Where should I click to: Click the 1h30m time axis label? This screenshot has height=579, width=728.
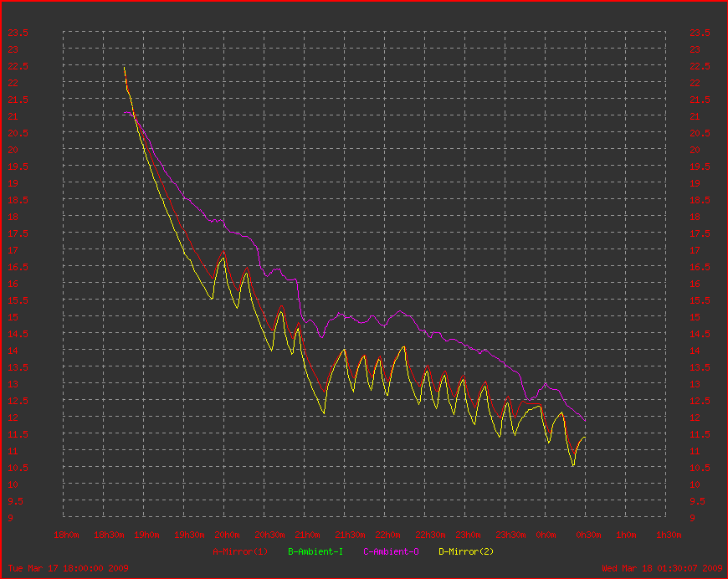pos(669,535)
